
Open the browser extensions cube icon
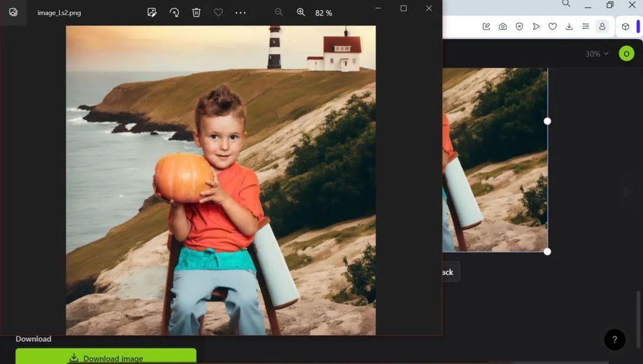tap(625, 27)
